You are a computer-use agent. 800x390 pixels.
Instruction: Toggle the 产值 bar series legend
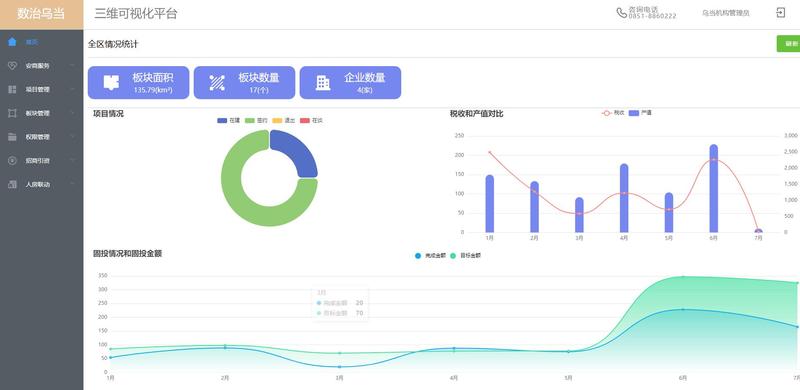640,113
